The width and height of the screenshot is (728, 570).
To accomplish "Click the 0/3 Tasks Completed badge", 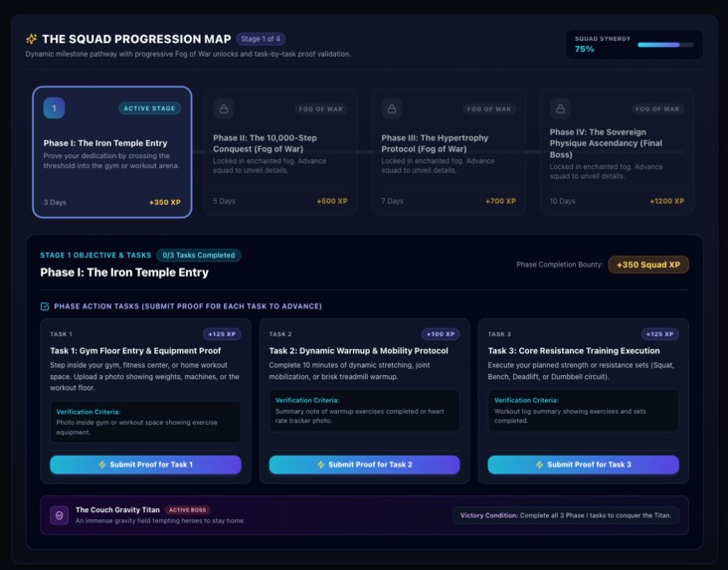I will pos(199,255).
